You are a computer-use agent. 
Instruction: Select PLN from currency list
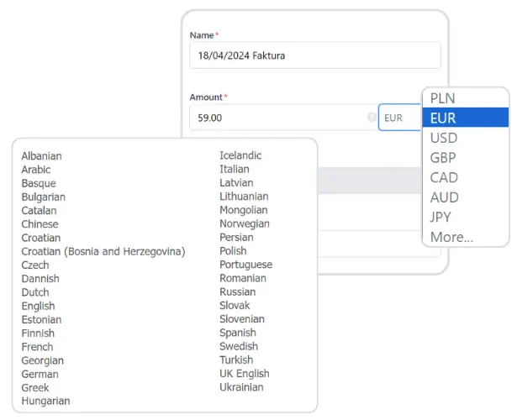pos(443,98)
